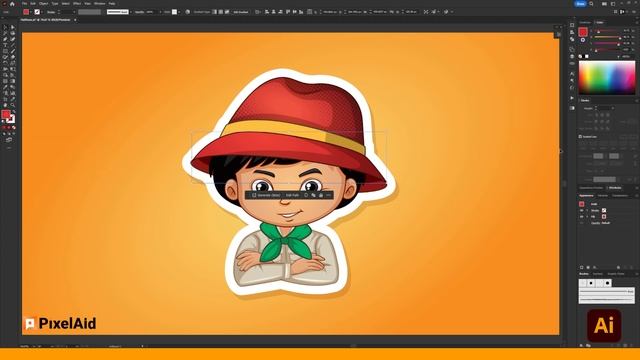Screen dimensions: 640x360
Task: Select the Hand tool
Action: tap(5, 105)
